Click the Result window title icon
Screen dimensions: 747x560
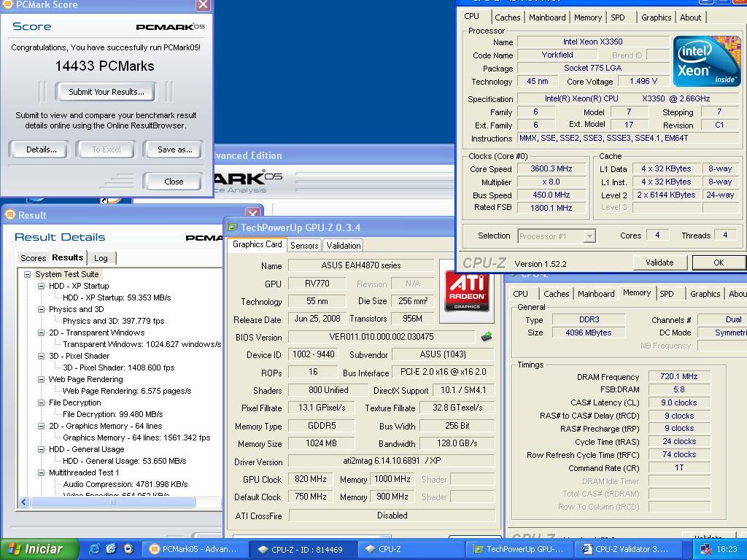pos(9,215)
